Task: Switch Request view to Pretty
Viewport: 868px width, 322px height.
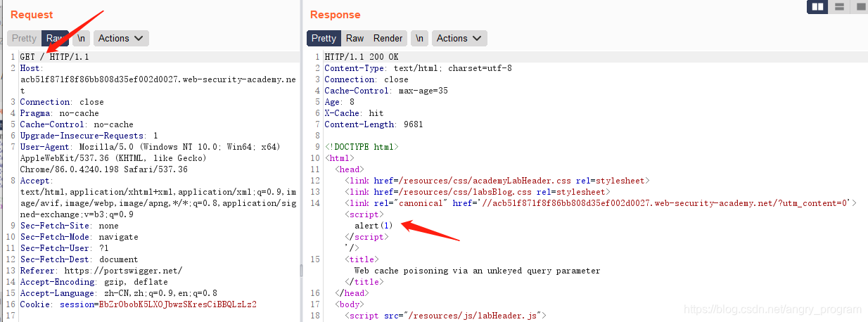Action: 24,39
